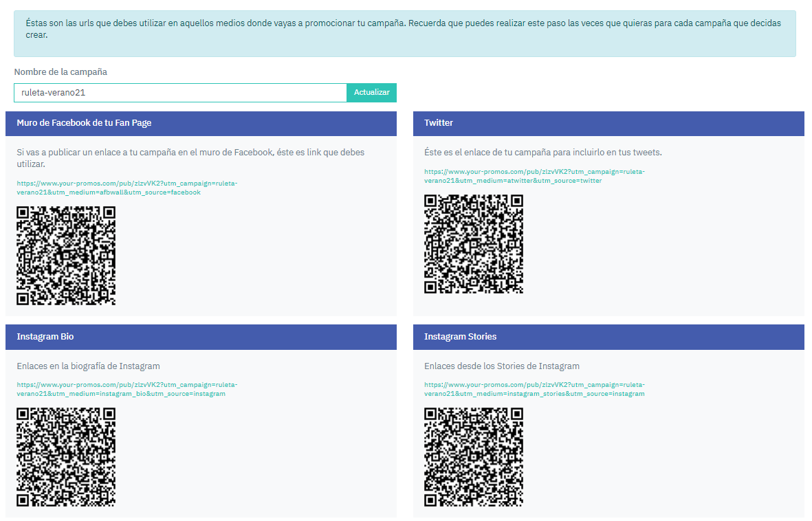This screenshot has width=812, height=521.
Task: Click 'Enlaces en la biografía de Instagram' text
Action: coord(88,366)
